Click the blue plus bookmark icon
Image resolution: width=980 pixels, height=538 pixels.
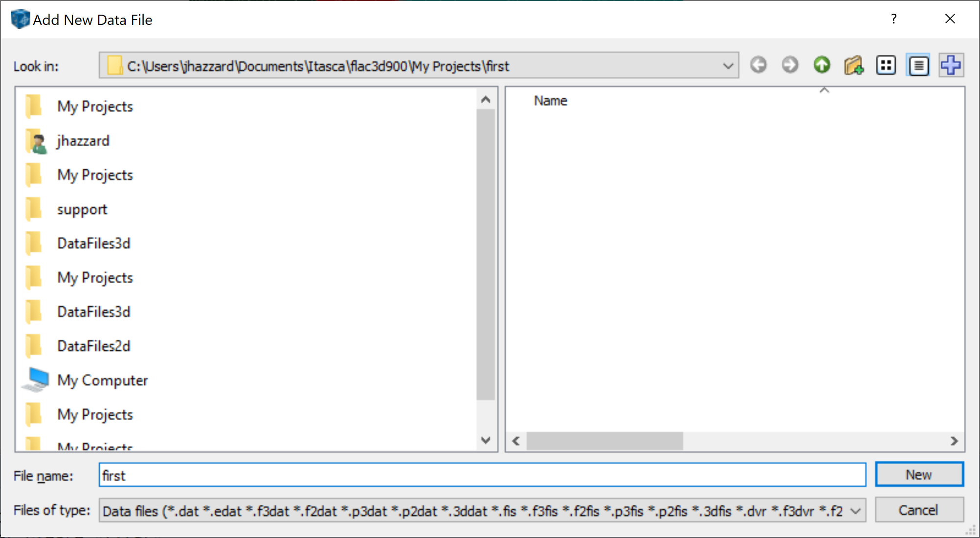(x=951, y=65)
